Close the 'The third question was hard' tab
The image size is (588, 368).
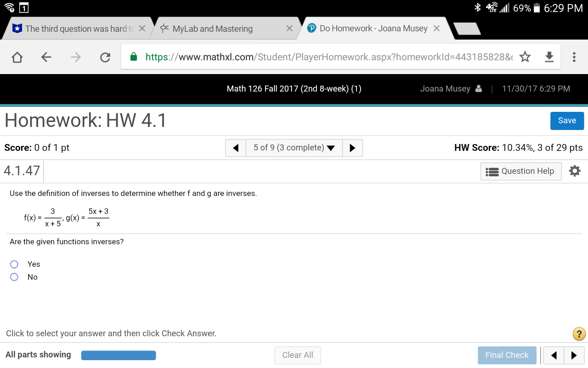[x=142, y=29]
